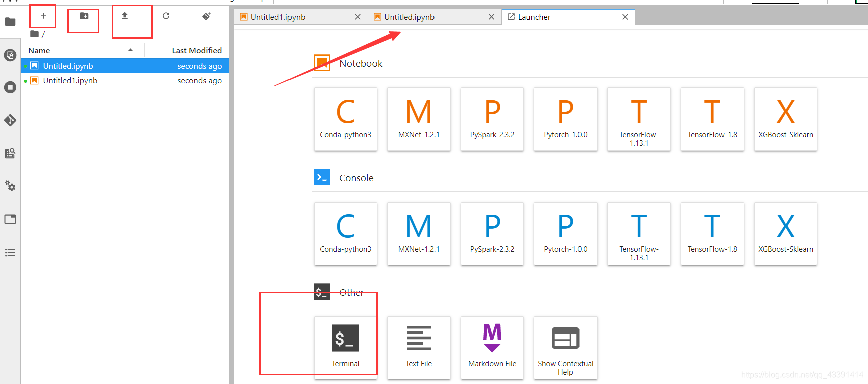Launch Pytorch-1.0.0 notebook
The width and height of the screenshot is (868, 384).
(565, 119)
